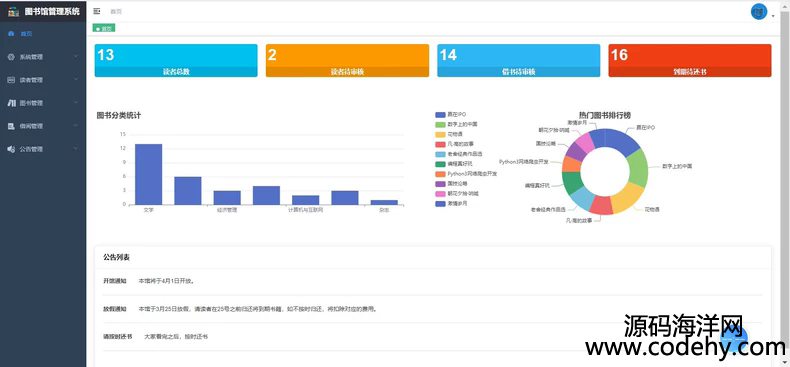Click the red 到期待还书 card
The image size is (790, 367).
690,60
